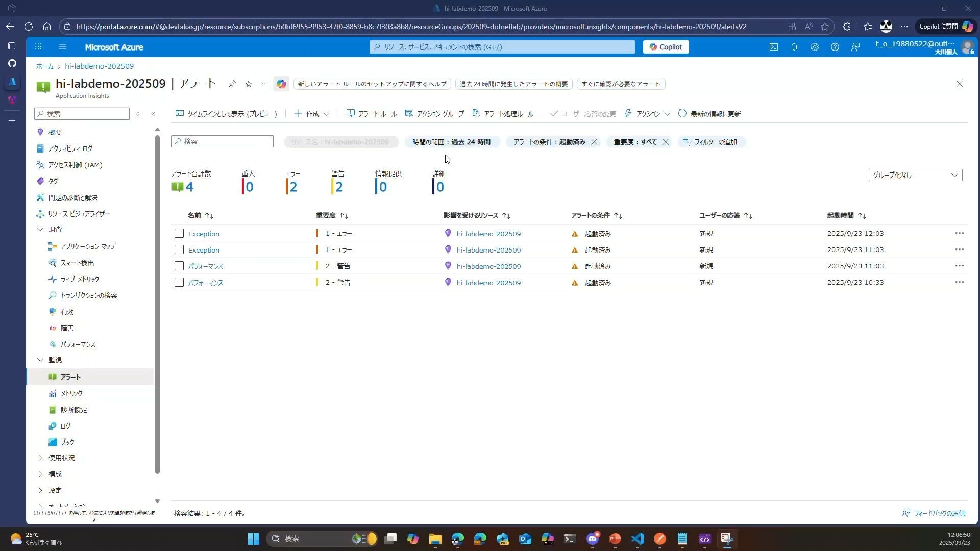
Task: Click アラート ルール toolbar button
Action: 372,114
